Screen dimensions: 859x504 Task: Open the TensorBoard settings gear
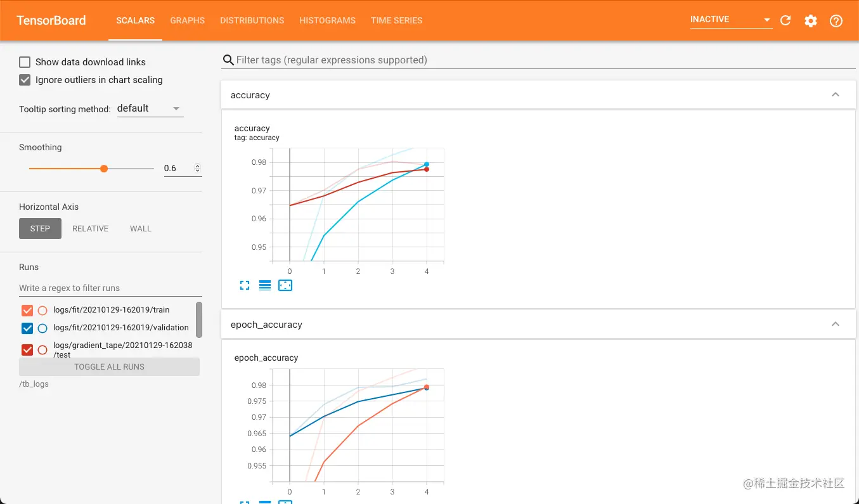[x=811, y=20]
